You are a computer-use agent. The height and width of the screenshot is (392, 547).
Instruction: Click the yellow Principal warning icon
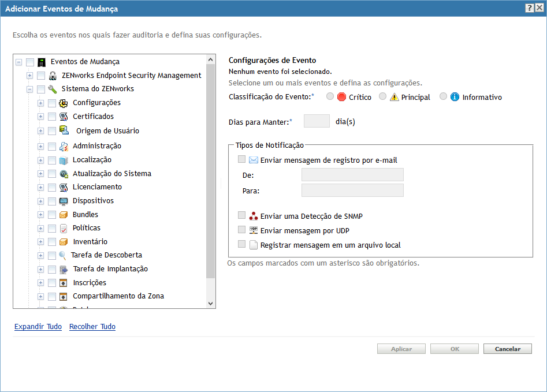(394, 97)
